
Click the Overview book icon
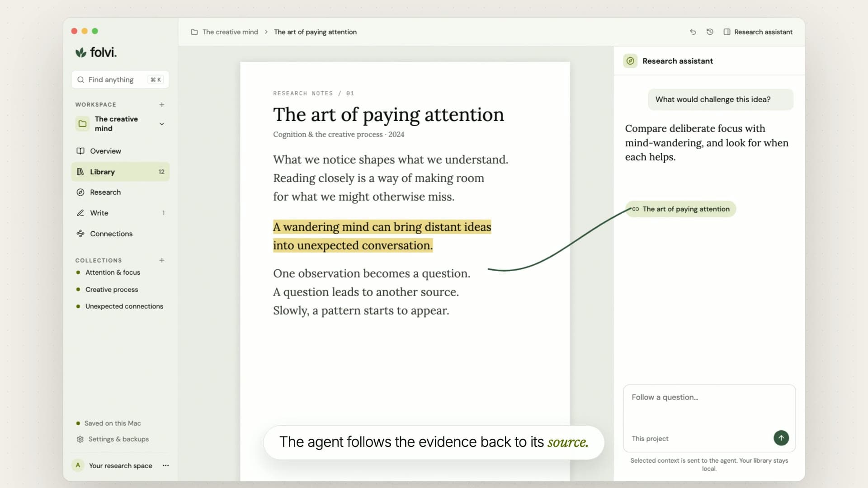[x=80, y=151]
